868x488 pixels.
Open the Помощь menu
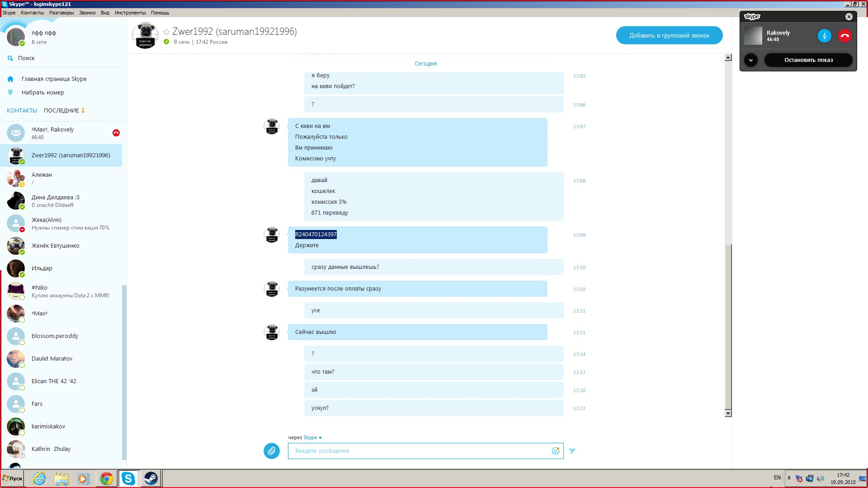pyautogui.click(x=160, y=13)
